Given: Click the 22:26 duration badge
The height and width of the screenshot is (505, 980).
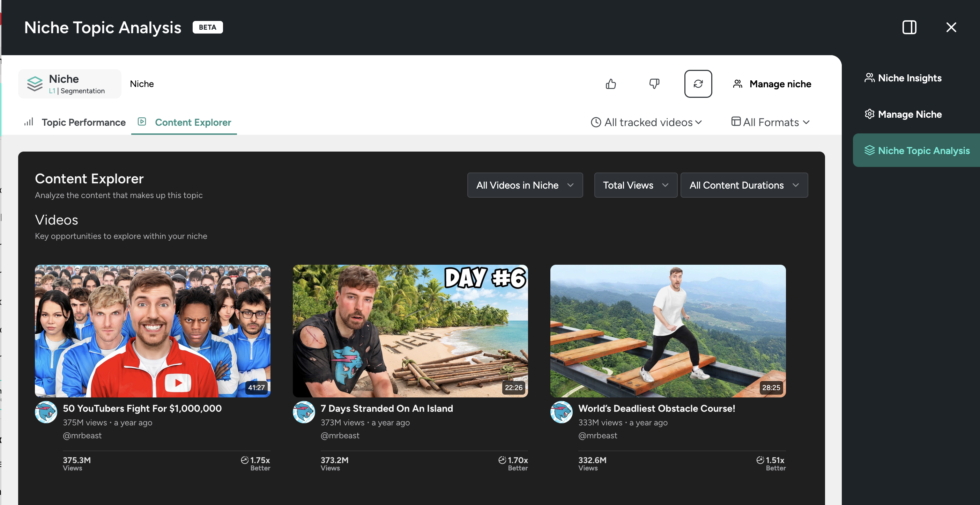Looking at the screenshot, I should pos(514,387).
